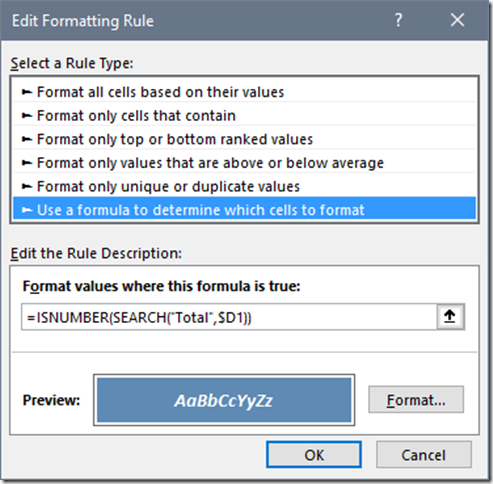Click arrow bullet beside 'unique or duplicate values'
493x484 pixels.
[27, 186]
